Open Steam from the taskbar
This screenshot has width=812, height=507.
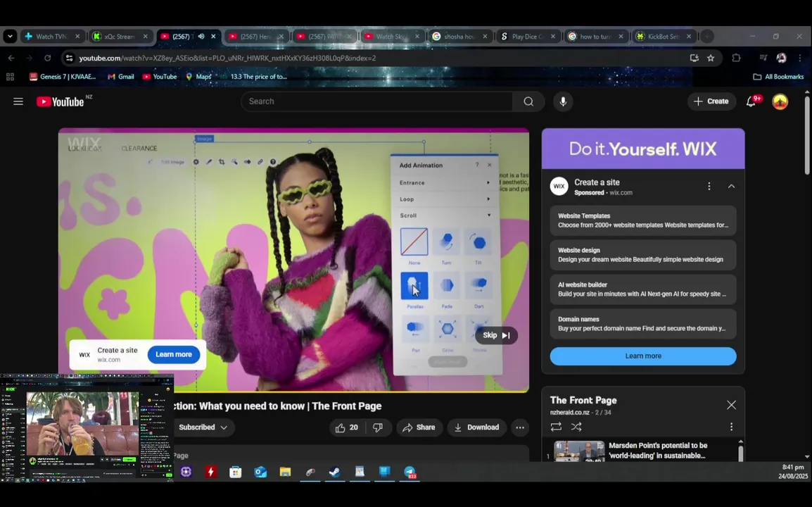pos(334,472)
